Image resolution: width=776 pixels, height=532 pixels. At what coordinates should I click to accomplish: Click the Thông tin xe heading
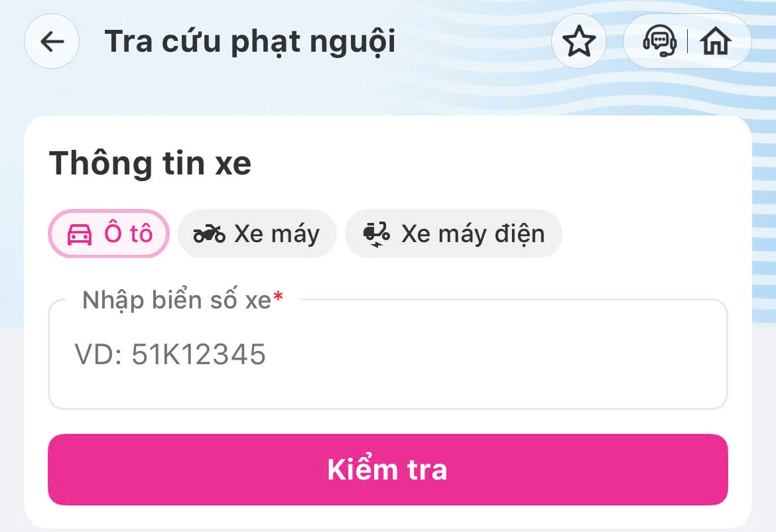pos(151,163)
